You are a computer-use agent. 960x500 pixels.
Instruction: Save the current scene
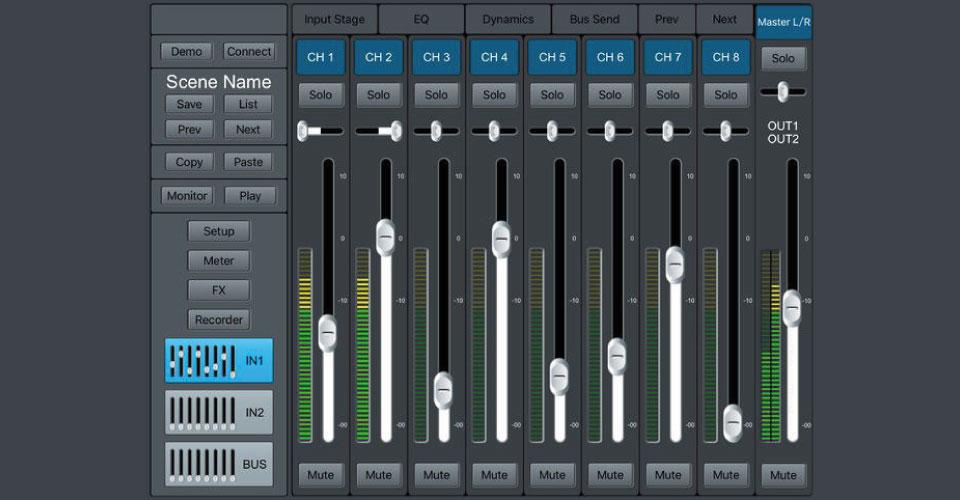coord(189,104)
